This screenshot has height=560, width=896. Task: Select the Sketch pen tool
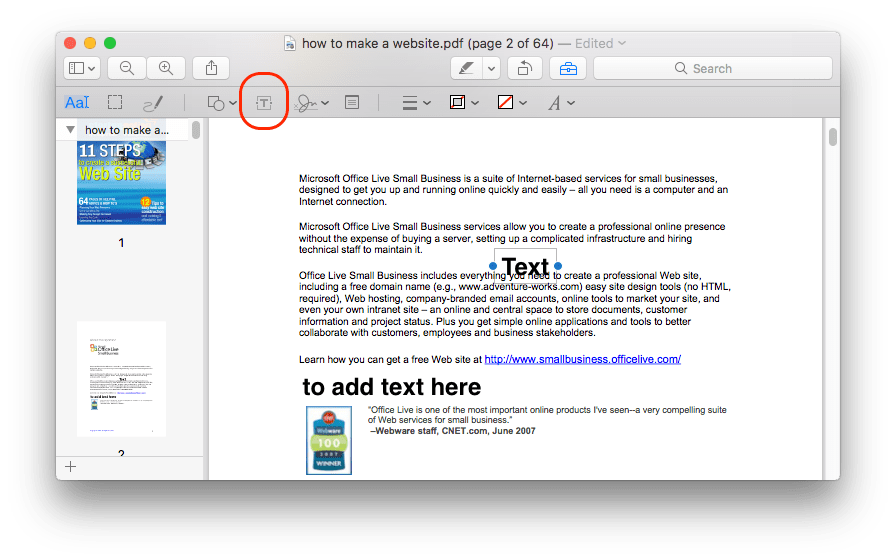pyautogui.click(x=153, y=103)
